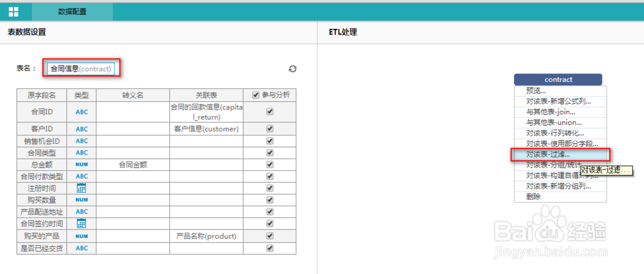Image resolution: width=644 pixels, height=274 pixels.
Task: Select 预览... from the contract menu
Action: click(x=560, y=91)
